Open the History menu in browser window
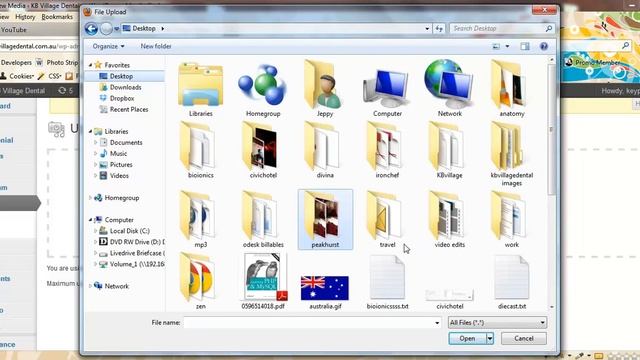This screenshot has width=640, height=360. point(25,17)
